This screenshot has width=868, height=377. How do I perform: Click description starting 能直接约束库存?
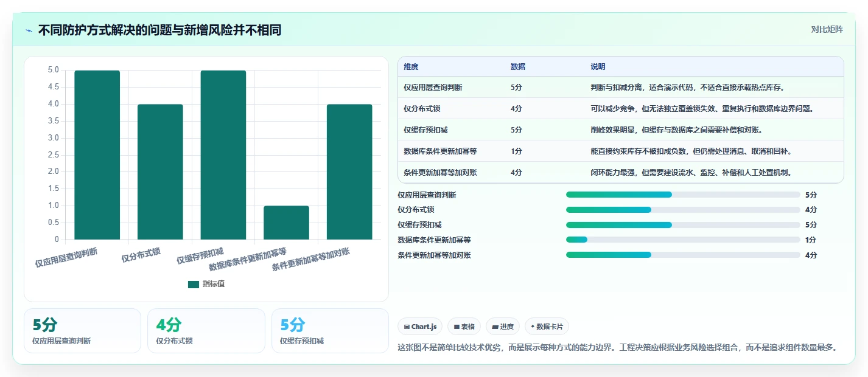tap(691, 151)
